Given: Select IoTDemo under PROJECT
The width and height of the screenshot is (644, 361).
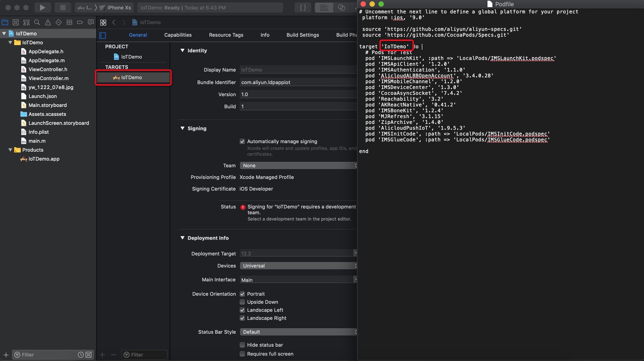Looking at the screenshot, I should (131, 57).
